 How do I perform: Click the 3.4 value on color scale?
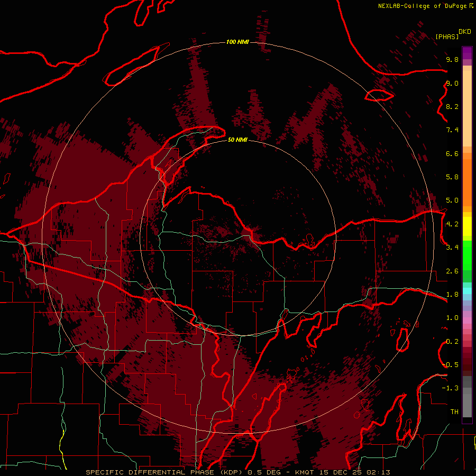coord(452,247)
